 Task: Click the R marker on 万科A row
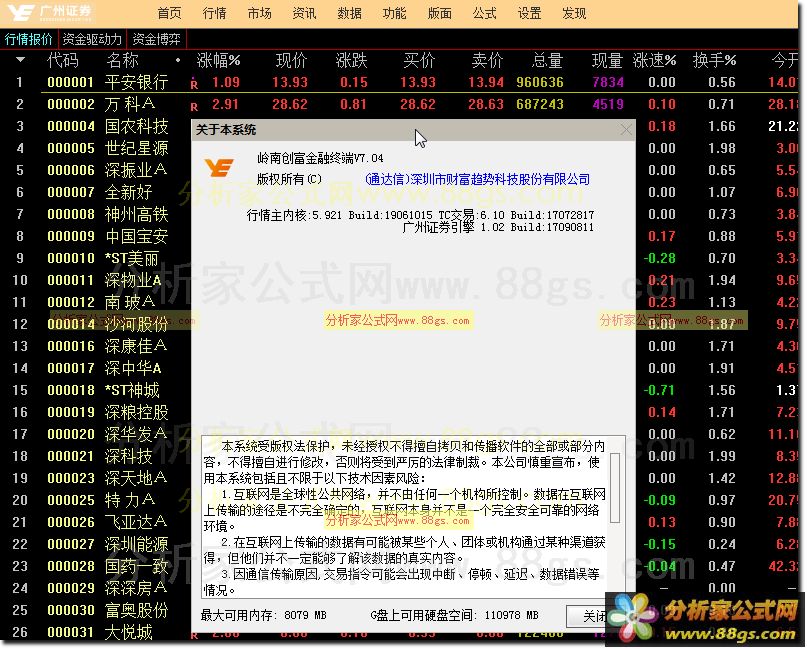[194, 107]
